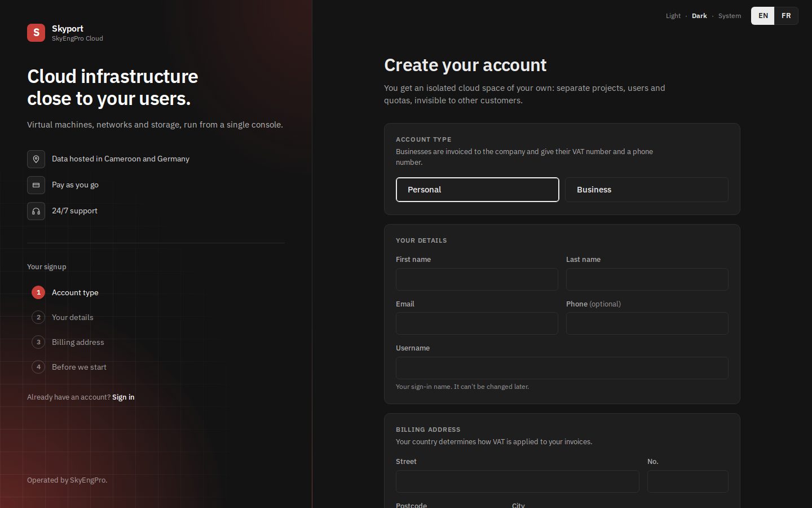The height and width of the screenshot is (508, 812).
Task: Click the Street input field
Action: 518,481
